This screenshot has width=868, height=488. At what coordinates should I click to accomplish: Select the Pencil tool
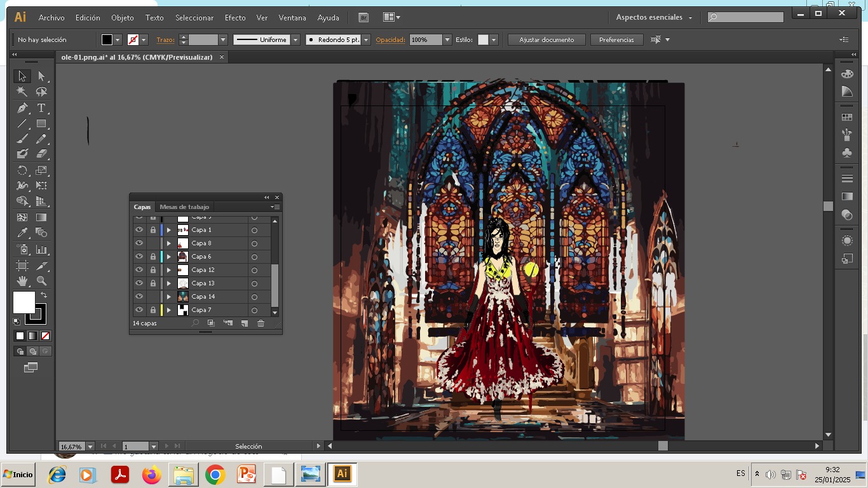(41, 139)
